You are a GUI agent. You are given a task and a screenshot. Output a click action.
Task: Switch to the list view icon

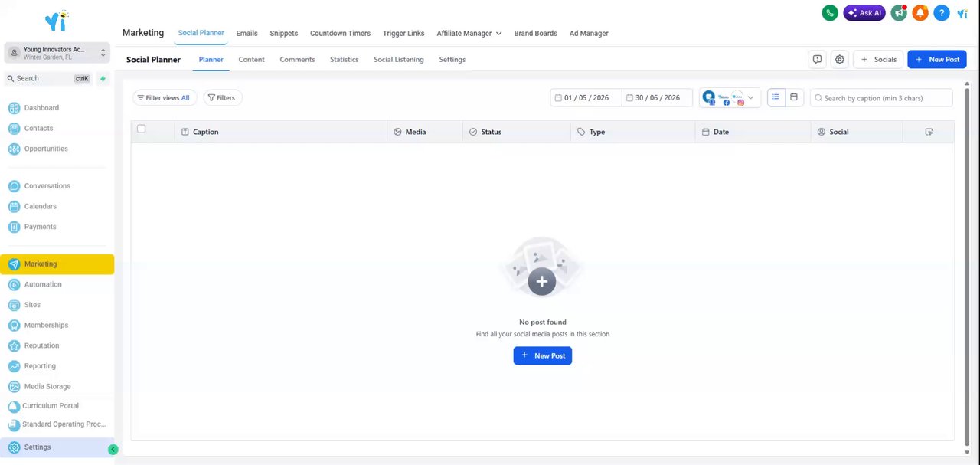pyautogui.click(x=776, y=97)
